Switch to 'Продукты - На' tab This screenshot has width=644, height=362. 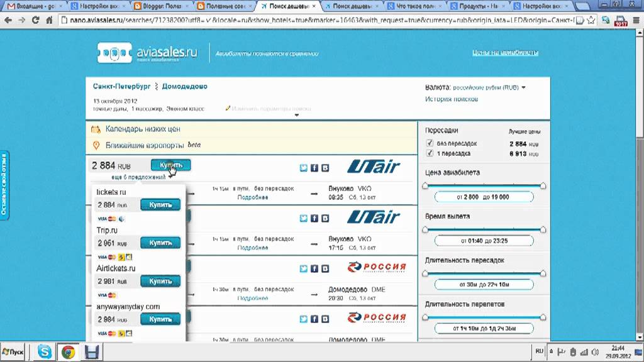coord(478,6)
